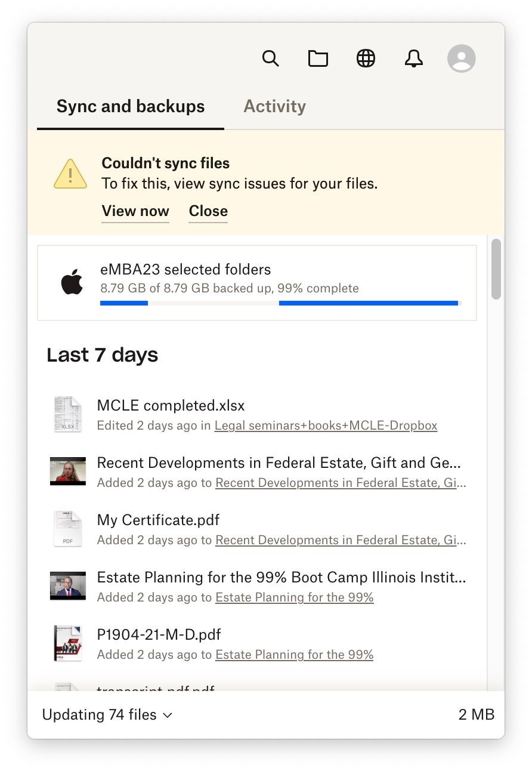Click the search magnifier icon

click(270, 58)
